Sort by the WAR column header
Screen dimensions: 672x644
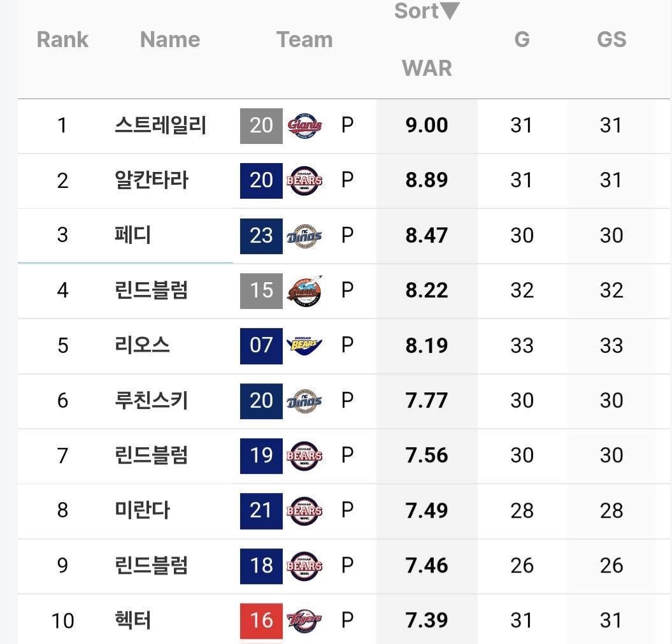427,68
